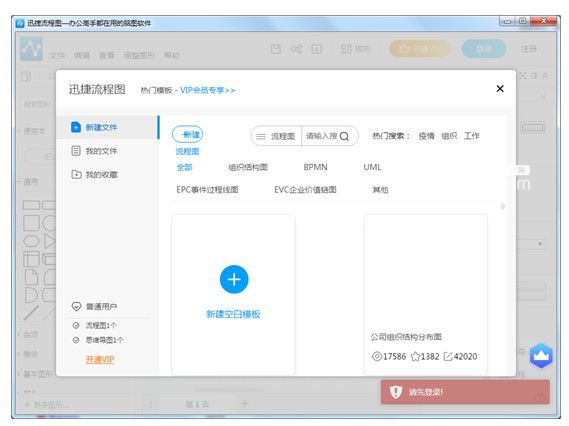
Task: Click the 模板 grid icon in main toolbar
Action: click(347, 49)
